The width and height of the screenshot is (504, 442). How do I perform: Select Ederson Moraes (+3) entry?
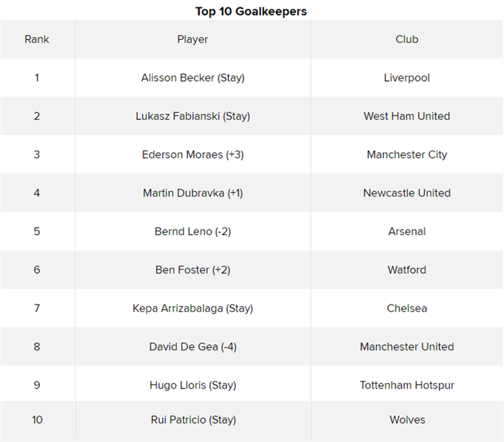coord(192,155)
